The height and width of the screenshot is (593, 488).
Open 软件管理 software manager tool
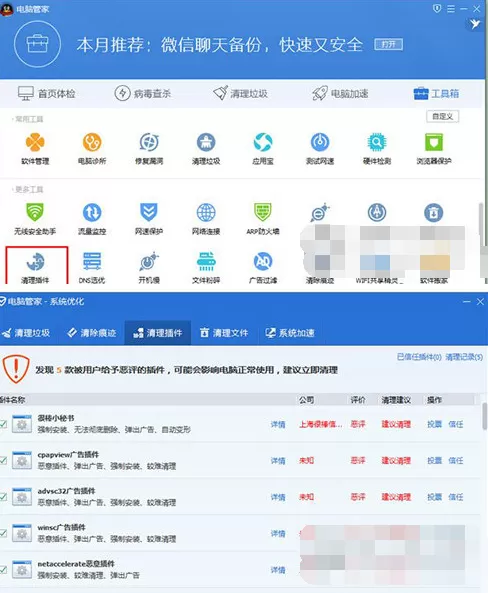point(35,149)
